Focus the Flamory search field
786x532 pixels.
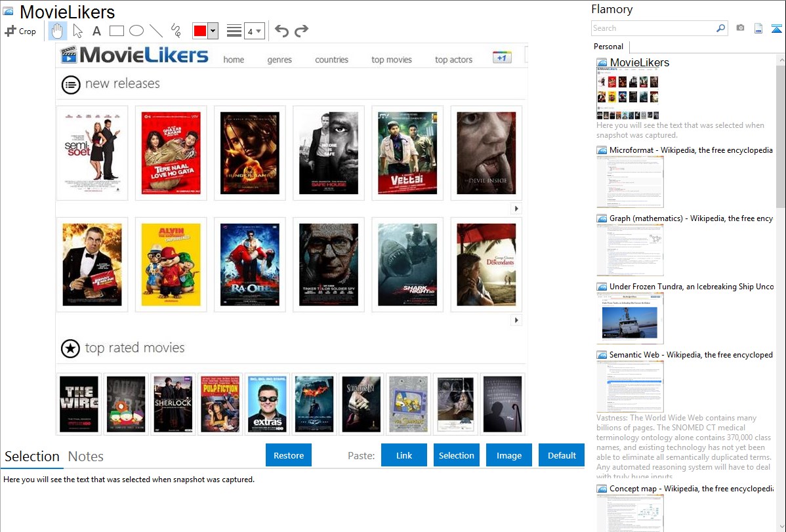click(653, 28)
